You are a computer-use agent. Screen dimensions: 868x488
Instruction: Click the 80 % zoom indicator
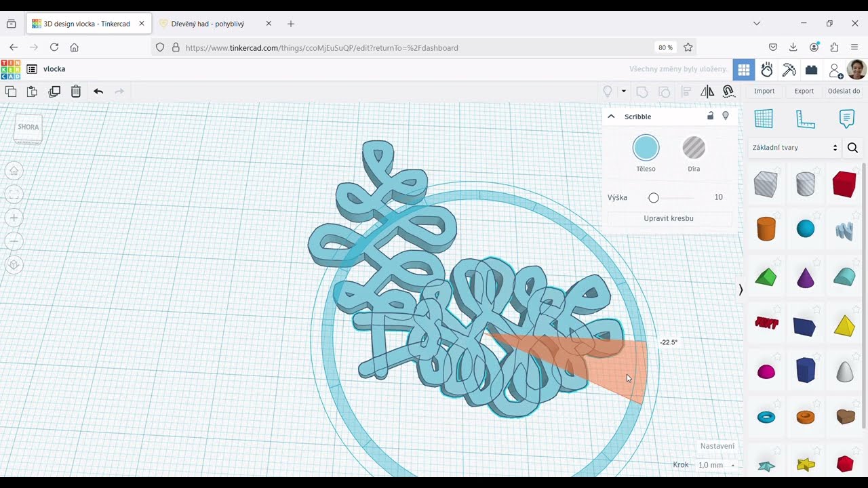pyautogui.click(x=665, y=47)
